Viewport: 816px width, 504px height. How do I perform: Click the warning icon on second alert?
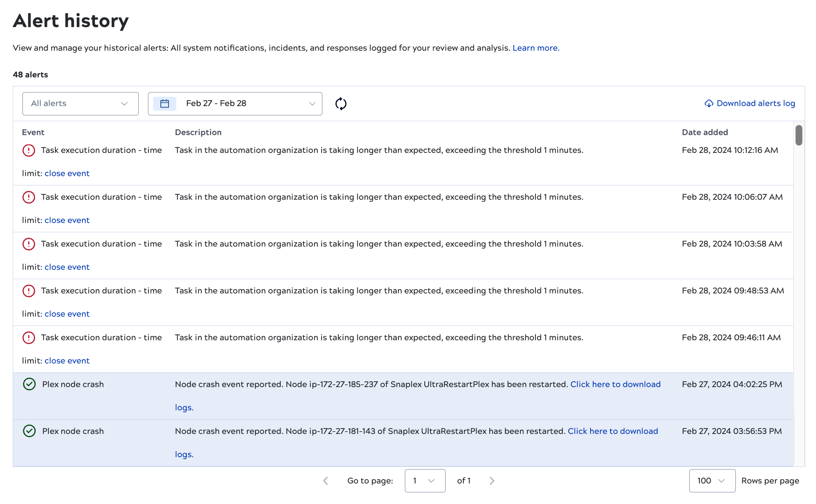pos(29,197)
